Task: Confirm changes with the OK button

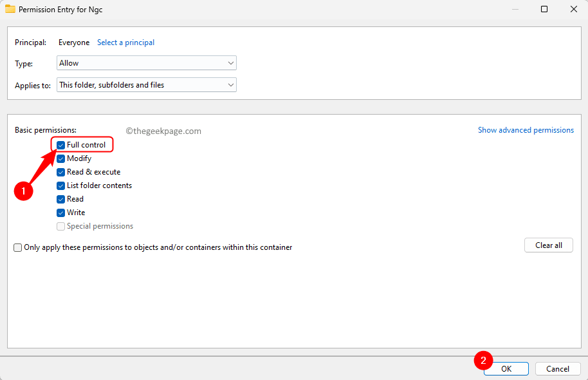Action: (506, 368)
